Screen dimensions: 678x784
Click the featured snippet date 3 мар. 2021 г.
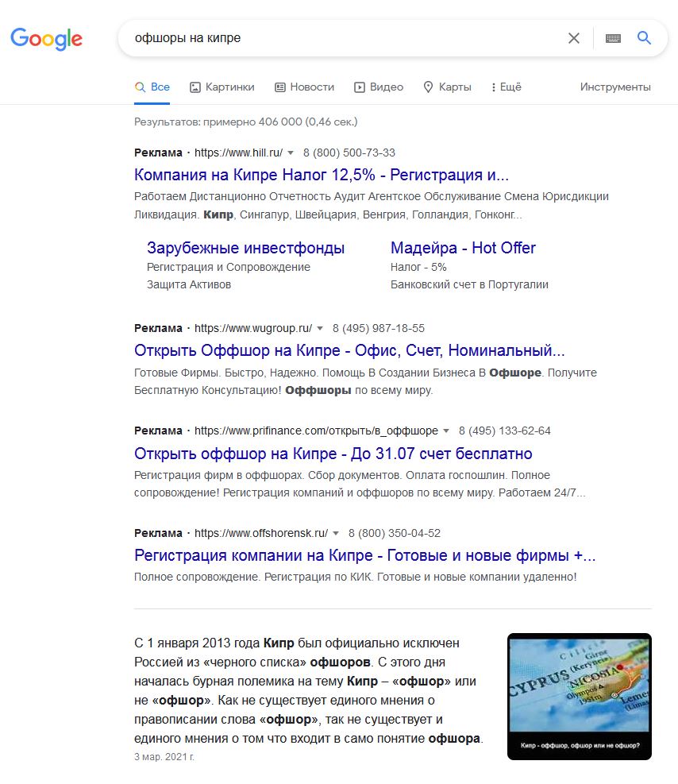coord(164,757)
